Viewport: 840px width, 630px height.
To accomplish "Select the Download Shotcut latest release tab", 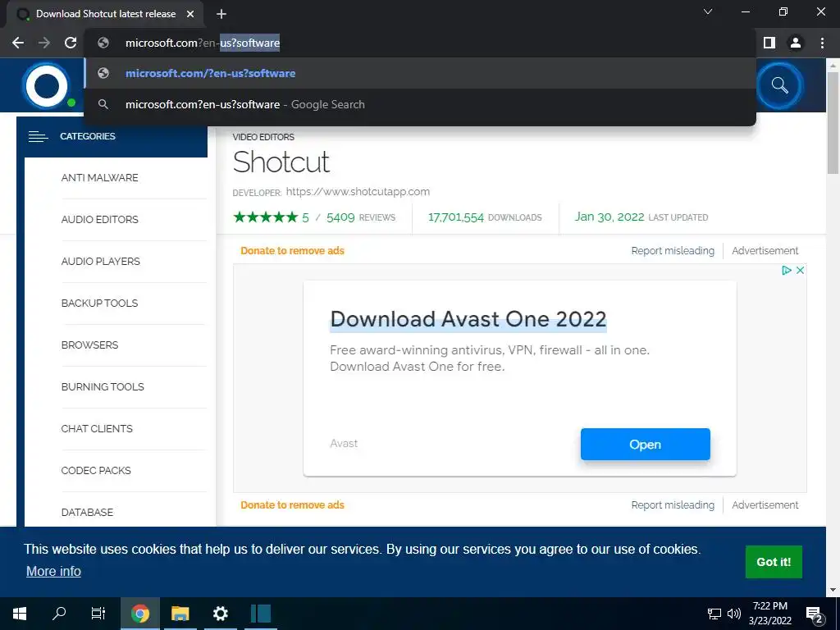I will 106,14.
